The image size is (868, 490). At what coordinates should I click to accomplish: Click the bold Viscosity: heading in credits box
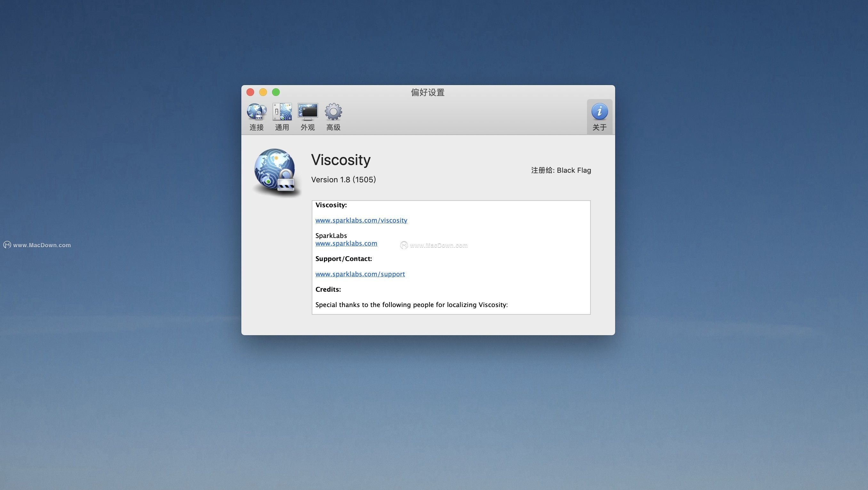[331, 205]
